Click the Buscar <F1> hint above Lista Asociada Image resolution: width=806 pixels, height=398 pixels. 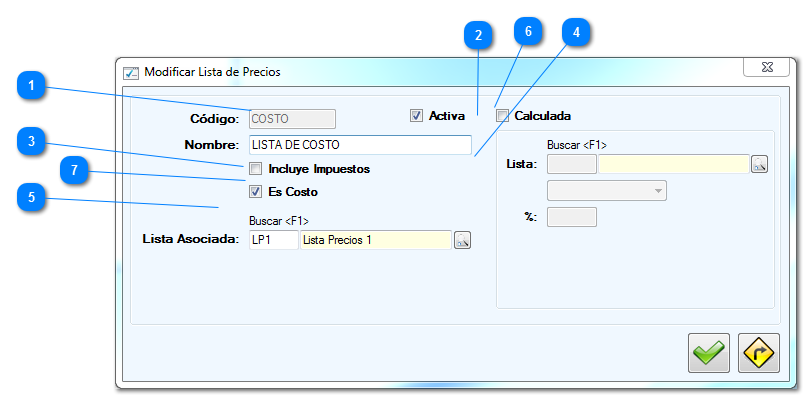pyautogui.click(x=279, y=221)
